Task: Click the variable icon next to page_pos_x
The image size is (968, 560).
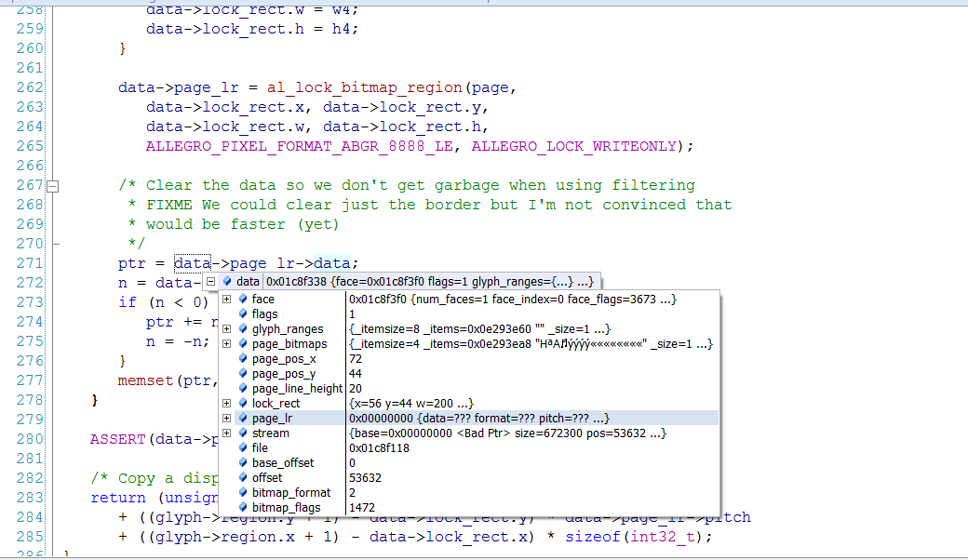Action: point(243,359)
